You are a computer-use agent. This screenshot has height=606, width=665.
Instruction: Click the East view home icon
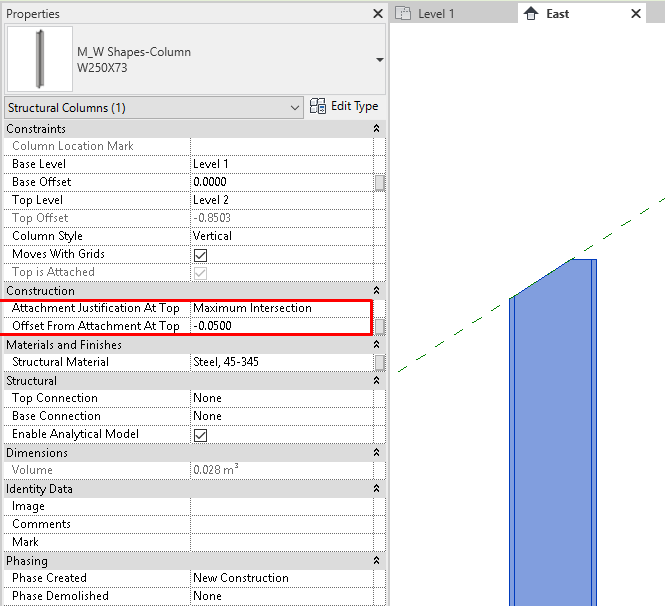pyautogui.click(x=531, y=14)
